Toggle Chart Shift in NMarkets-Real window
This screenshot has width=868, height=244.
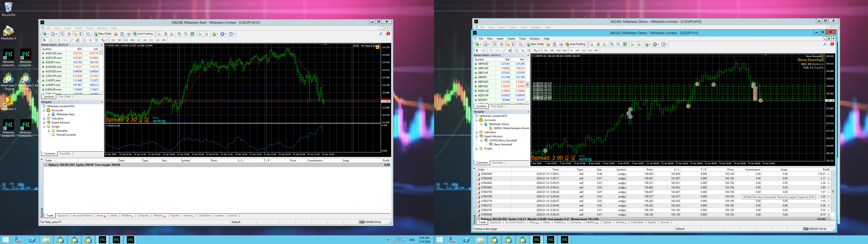tap(207, 34)
